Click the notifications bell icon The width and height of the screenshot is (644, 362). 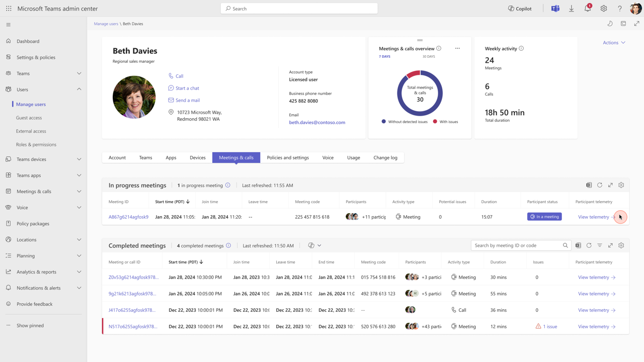(587, 9)
